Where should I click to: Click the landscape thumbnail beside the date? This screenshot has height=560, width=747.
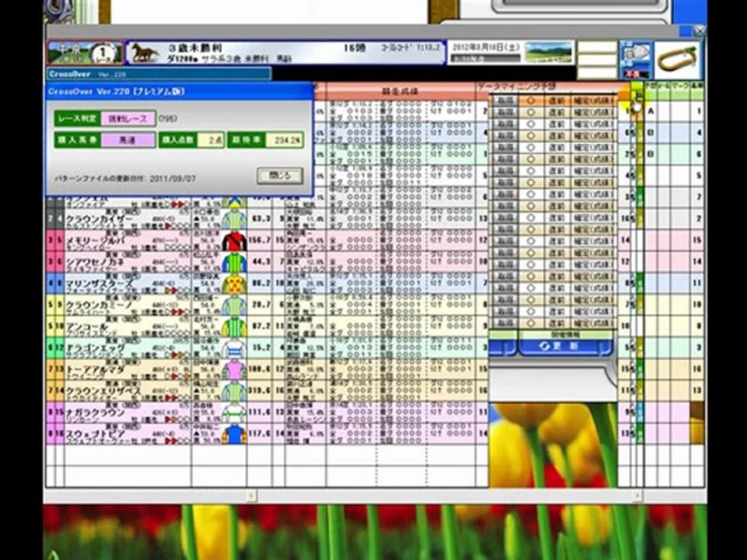click(x=549, y=52)
